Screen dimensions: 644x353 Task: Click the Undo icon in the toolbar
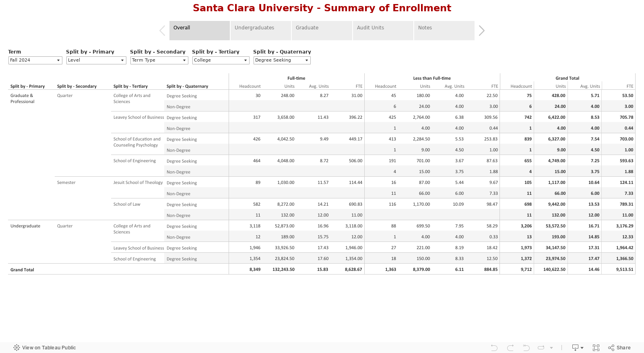click(x=494, y=348)
